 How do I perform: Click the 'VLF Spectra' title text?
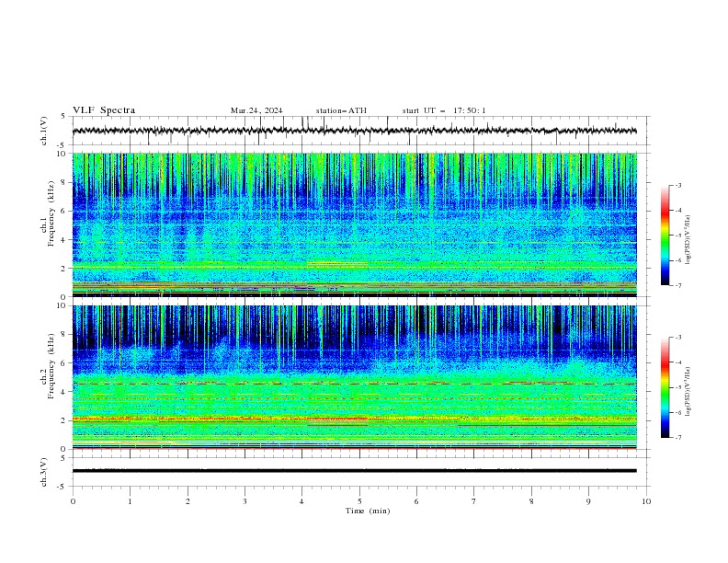coord(104,110)
